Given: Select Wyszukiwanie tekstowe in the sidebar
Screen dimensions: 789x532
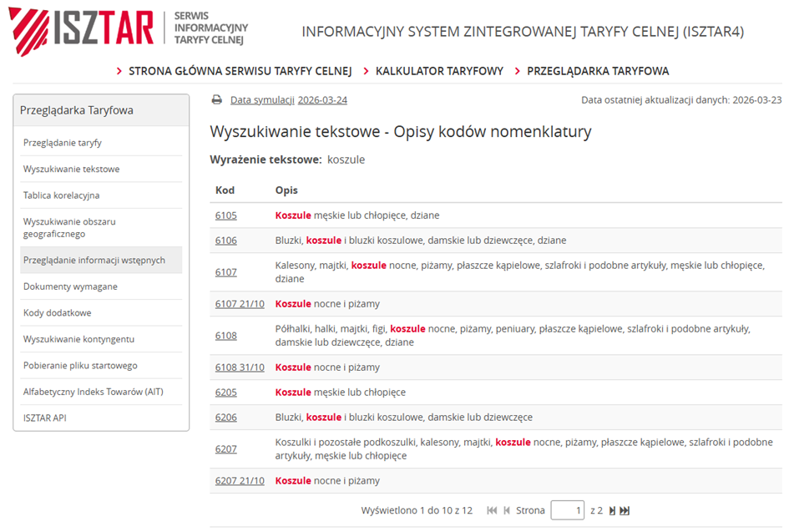Looking at the screenshot, I should click(x=72, y=169).
